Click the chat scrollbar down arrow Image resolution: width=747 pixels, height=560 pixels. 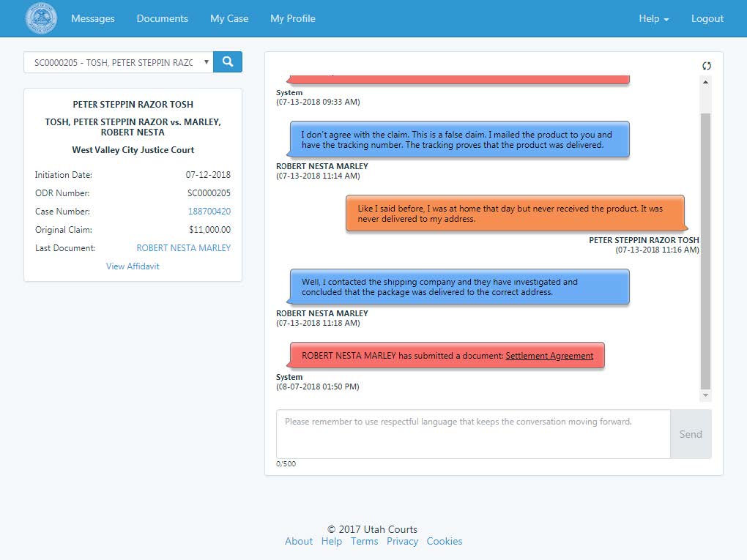706,395
